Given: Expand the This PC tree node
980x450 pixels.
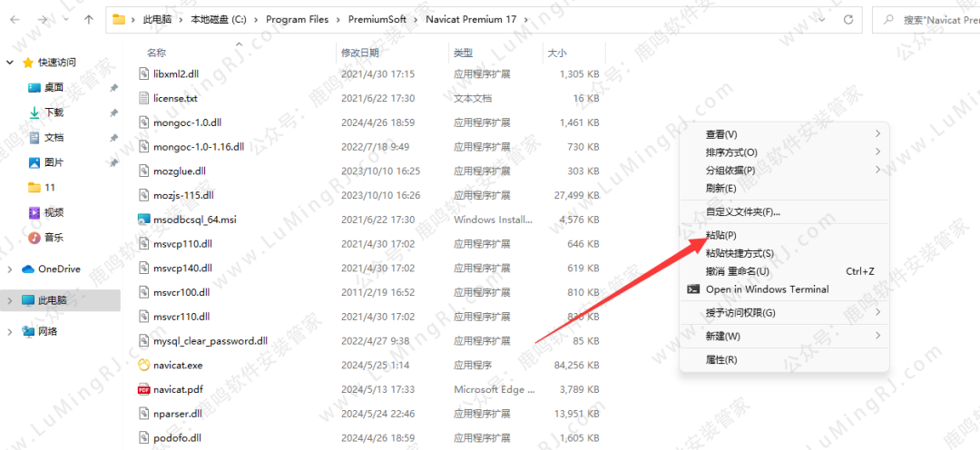Looking at the screenshot, I should (x=10, y=300).
